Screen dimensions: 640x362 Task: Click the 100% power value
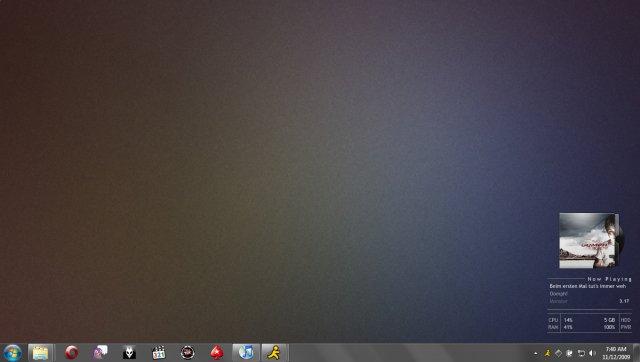[609, 327]
